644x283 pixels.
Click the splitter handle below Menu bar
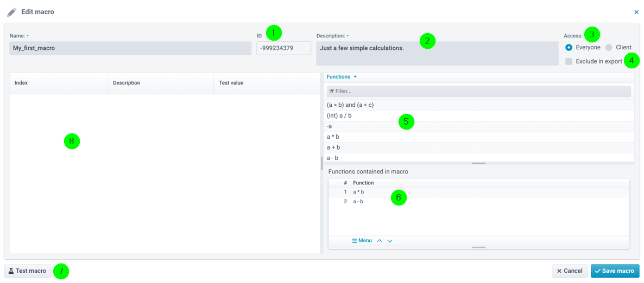click(x=479, y=247)
